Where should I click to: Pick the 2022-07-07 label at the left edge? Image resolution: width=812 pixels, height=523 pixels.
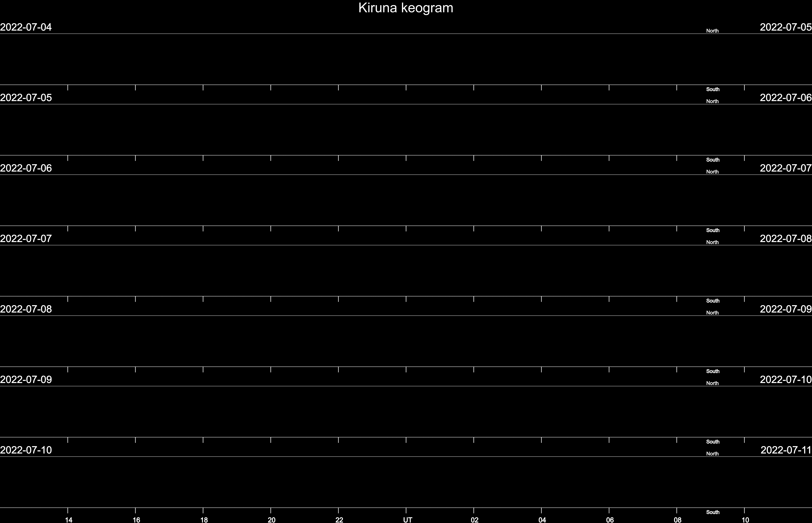(x=26, y=239)
